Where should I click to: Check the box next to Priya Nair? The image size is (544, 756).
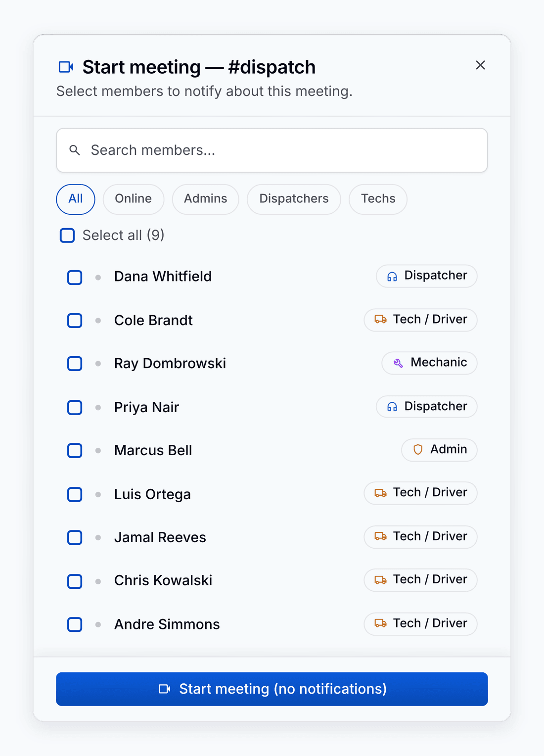[x=75, y=408]
